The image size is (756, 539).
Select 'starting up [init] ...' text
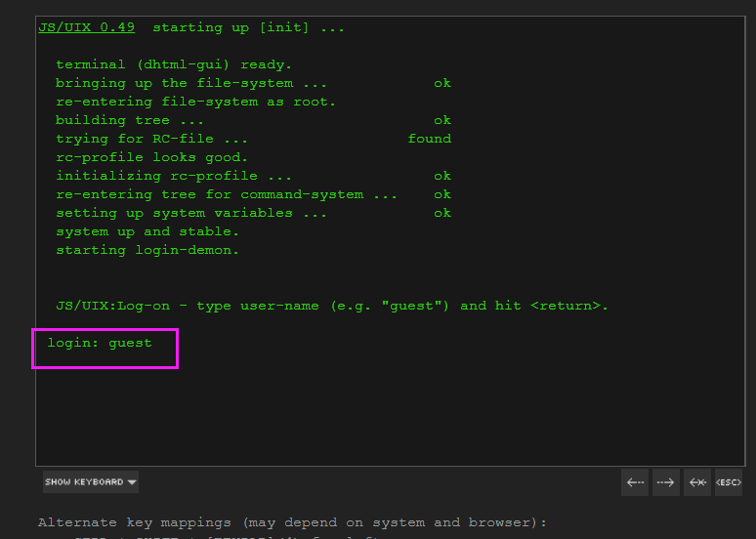tap(249, 27)
